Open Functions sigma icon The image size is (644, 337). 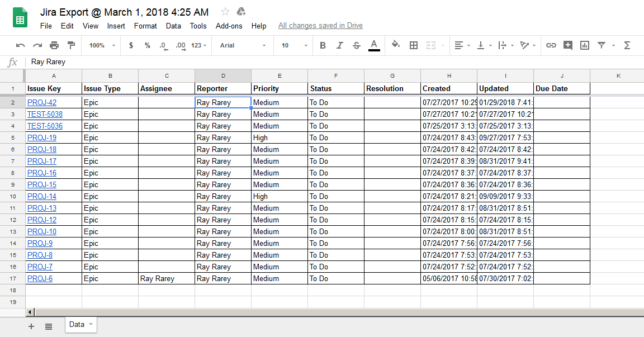click(x=627, y=45)
